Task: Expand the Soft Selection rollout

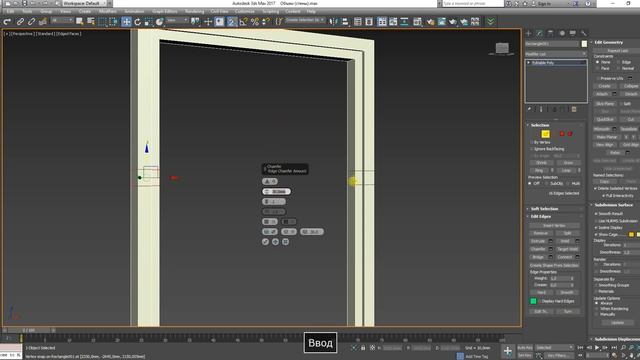Action: pos(544,209)
